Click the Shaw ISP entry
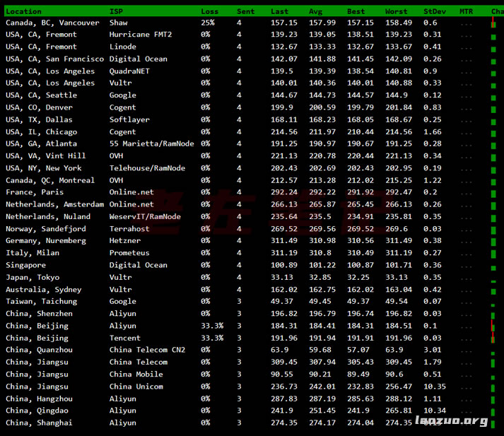The width and height of the screenshot is (504, 436). pos(118,23)
